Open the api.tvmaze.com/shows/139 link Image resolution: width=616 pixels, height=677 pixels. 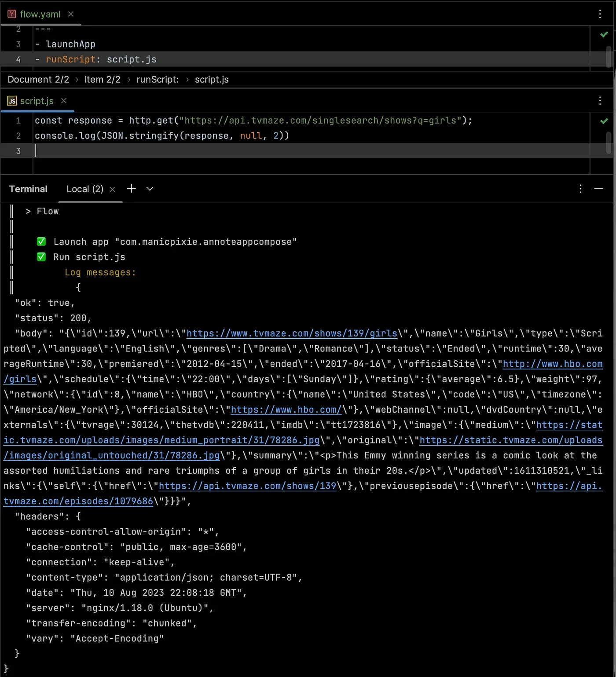pyautogui.click(x=247, y=486)
